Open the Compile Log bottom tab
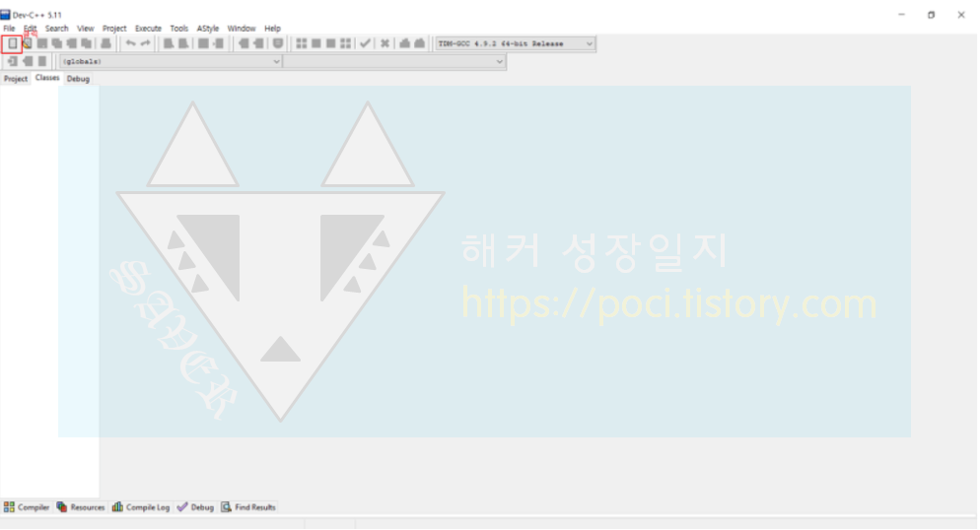980x530 pixels. point(141,507)
